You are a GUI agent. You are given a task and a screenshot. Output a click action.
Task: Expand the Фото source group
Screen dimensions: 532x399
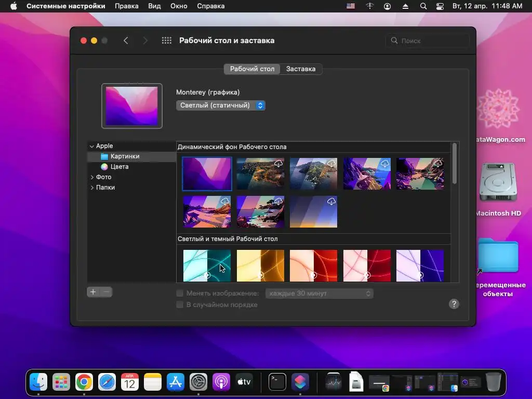pos(92,177)
